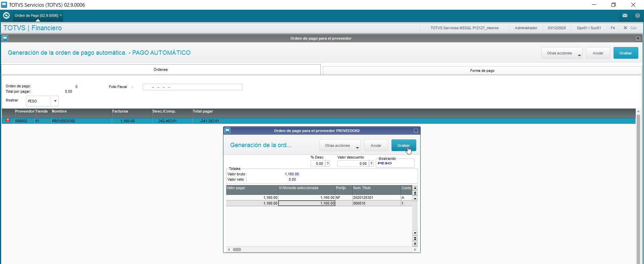Screen dimensions: 644x264
Task: Click Anular in the main window
Action: [598, 53]
